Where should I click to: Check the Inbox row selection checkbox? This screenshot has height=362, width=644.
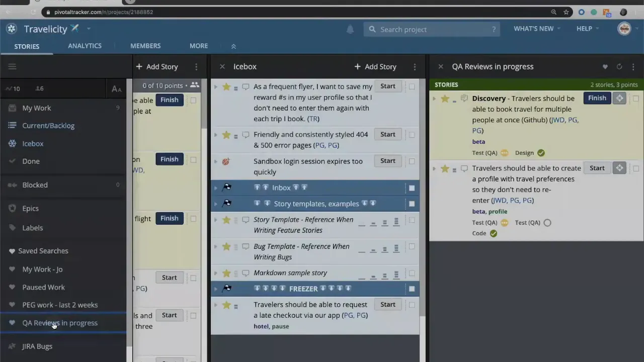pyautogui.click(x=412, y=187)
